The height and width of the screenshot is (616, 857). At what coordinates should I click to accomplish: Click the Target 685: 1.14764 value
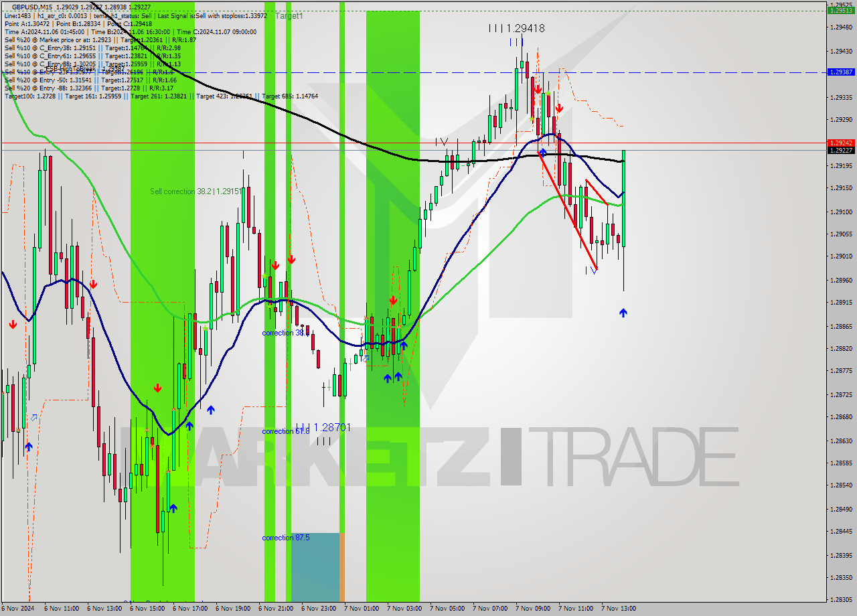point(290,96)
